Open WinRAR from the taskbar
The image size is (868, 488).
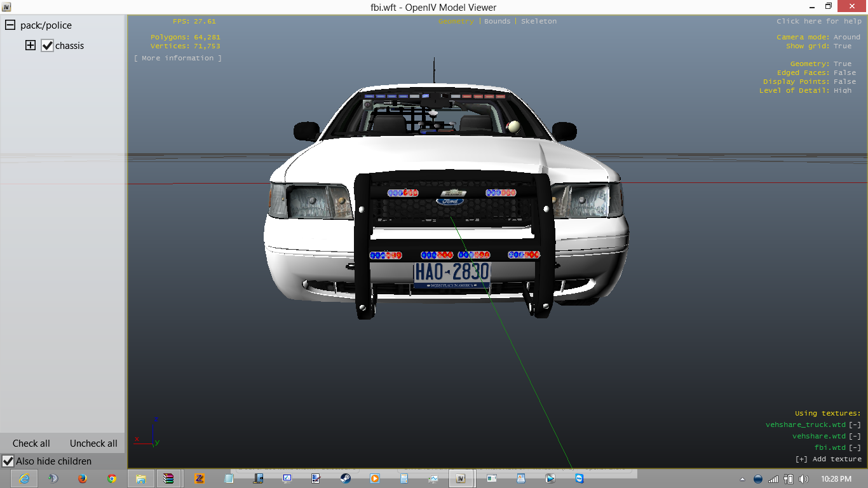[169, 478]
